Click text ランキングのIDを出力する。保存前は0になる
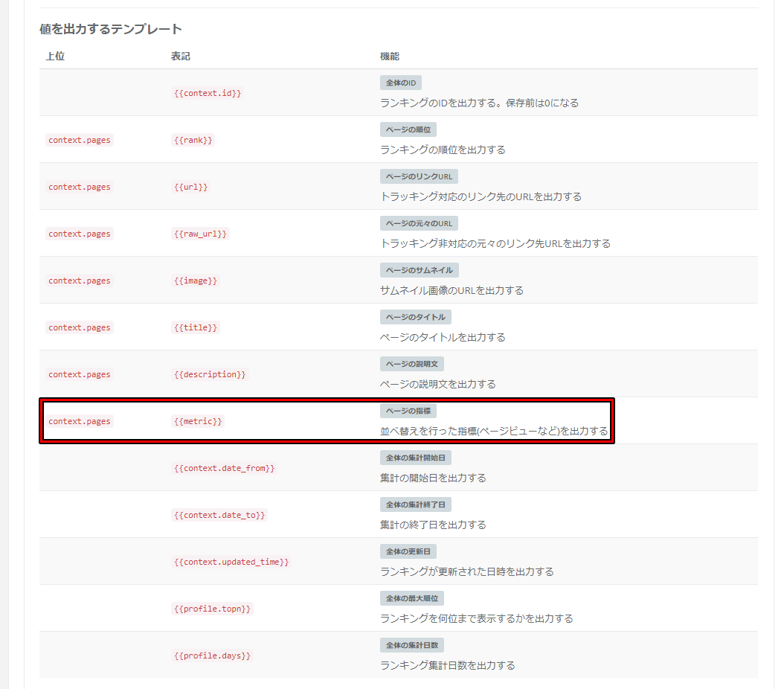784x689 pixels. coord(479,103)
